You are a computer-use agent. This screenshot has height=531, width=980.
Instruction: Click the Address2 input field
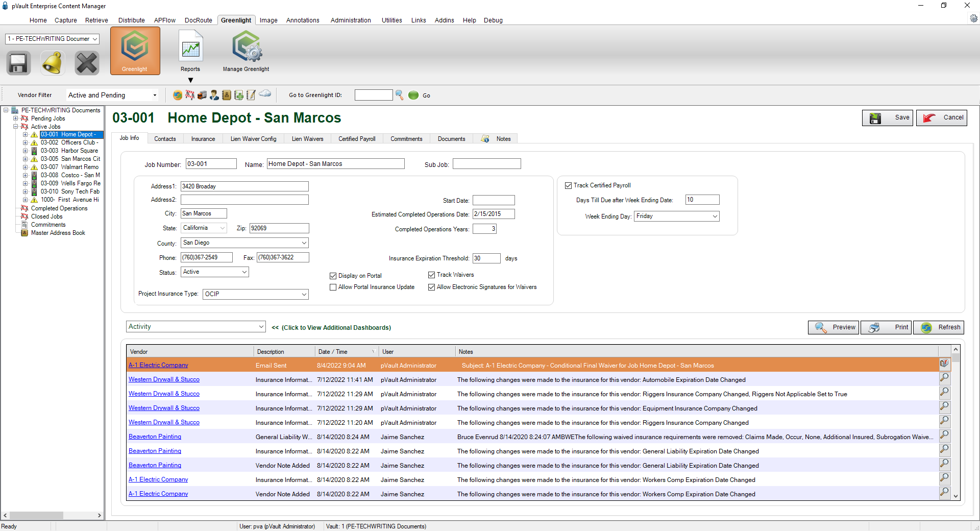click(x=244, y=200)
